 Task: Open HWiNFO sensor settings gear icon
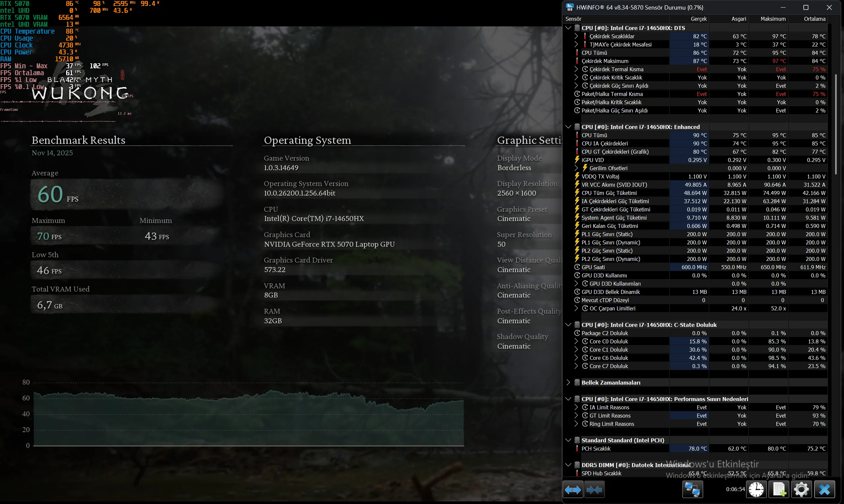[x=801, y=490]
